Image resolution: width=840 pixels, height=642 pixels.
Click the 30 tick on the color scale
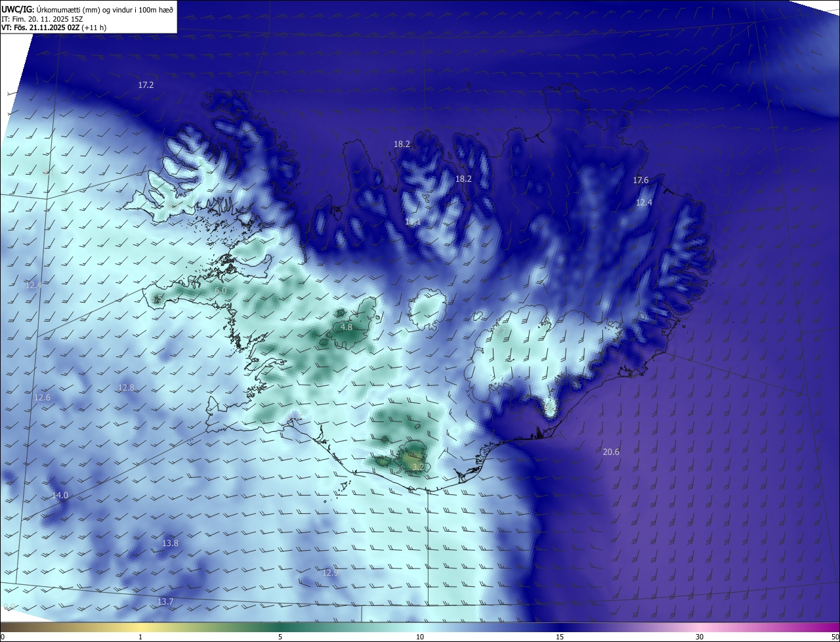click(700, 637)
